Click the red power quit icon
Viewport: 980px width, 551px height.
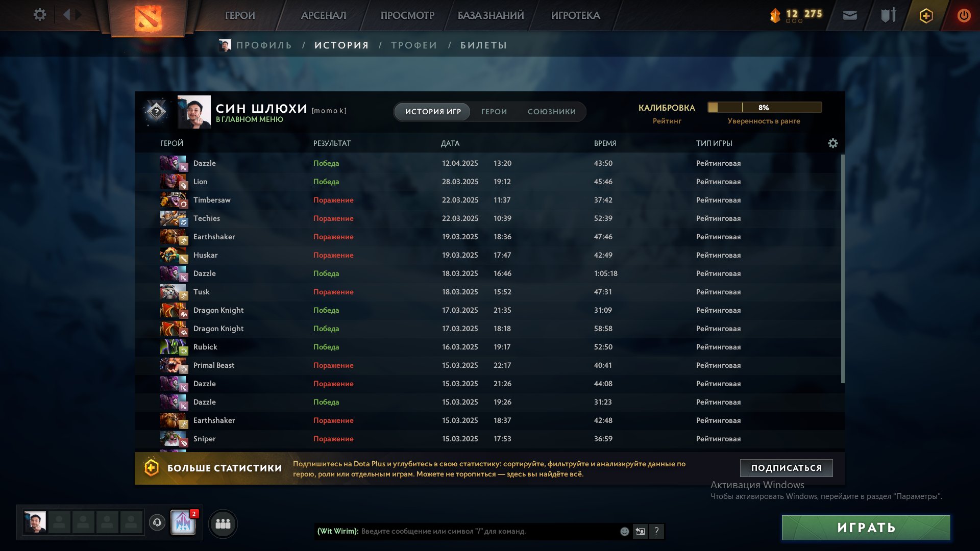point(964,15)
